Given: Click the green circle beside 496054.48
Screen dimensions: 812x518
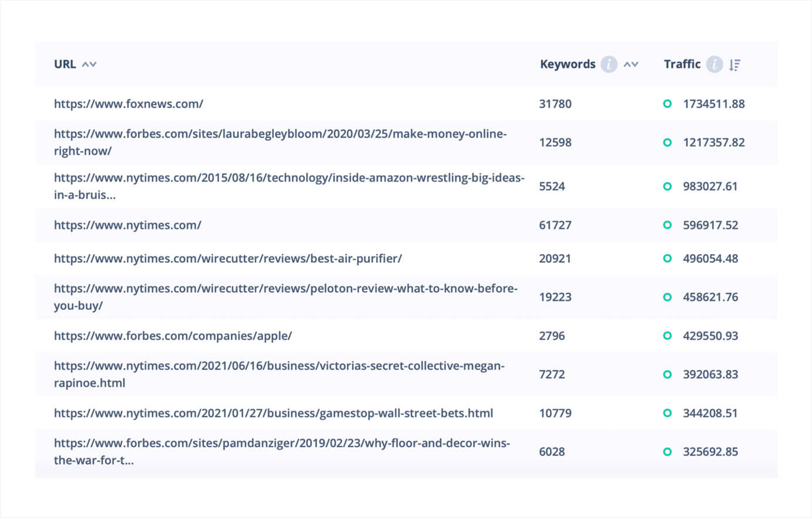Looking at the screenshot, I should [x=667, y=259].
